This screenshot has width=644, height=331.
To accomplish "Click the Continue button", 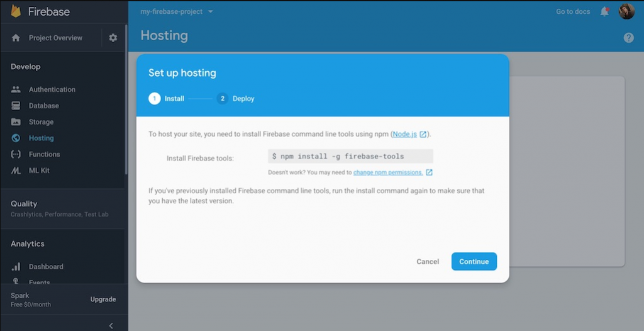I will 474,262.
